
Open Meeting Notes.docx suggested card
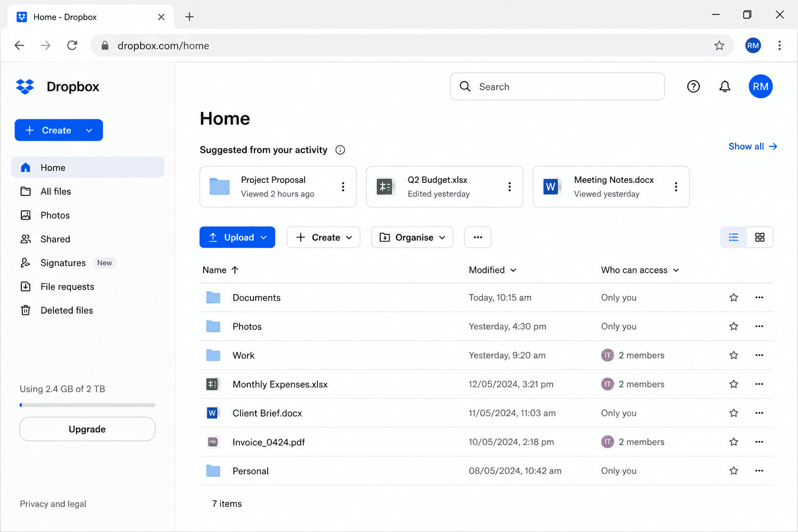pyautogui.click(x=611, y=187)
